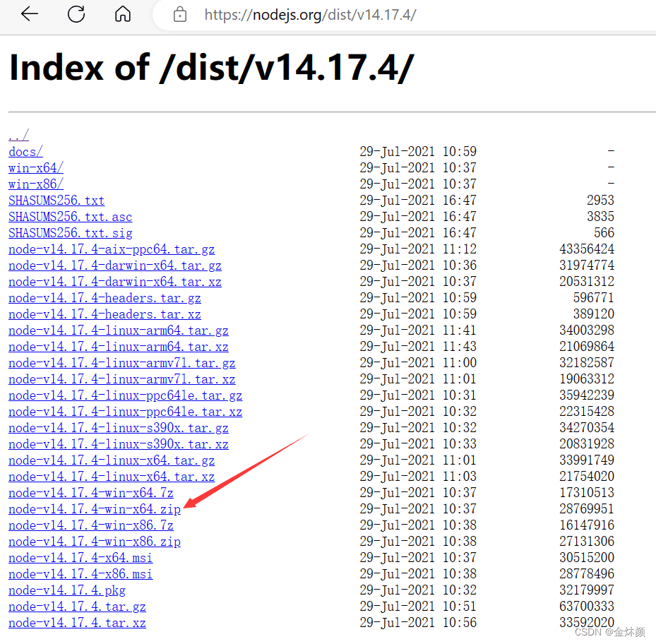
Task: Download node-v14.17.4-linux-ppc64le.tar.xz
Action: 126,412
